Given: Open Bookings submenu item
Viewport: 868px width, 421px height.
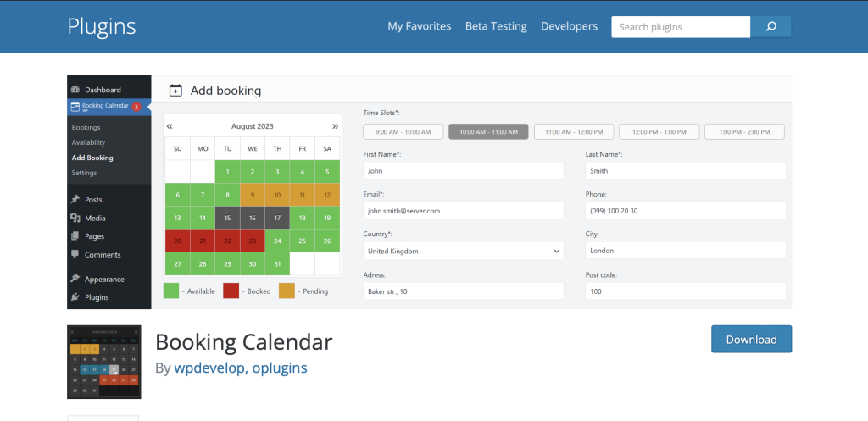Looking at the screenshot, I should (86, 127).
